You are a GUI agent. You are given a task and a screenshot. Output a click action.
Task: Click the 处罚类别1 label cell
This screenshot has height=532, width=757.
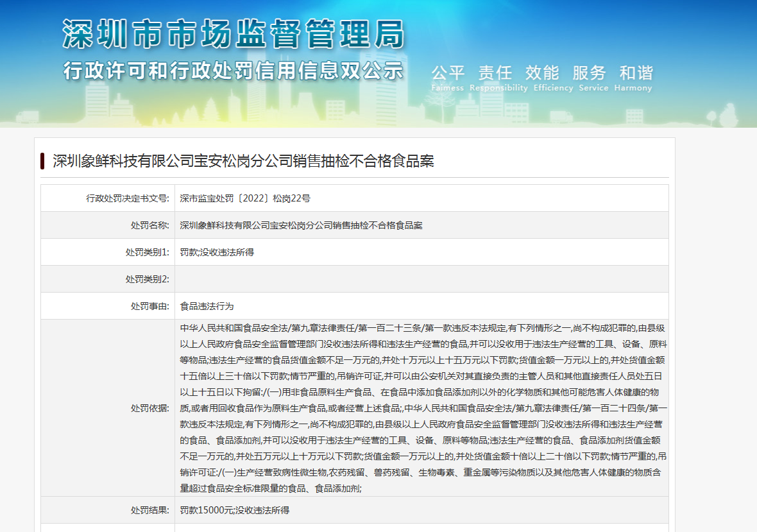click(108, 252)
